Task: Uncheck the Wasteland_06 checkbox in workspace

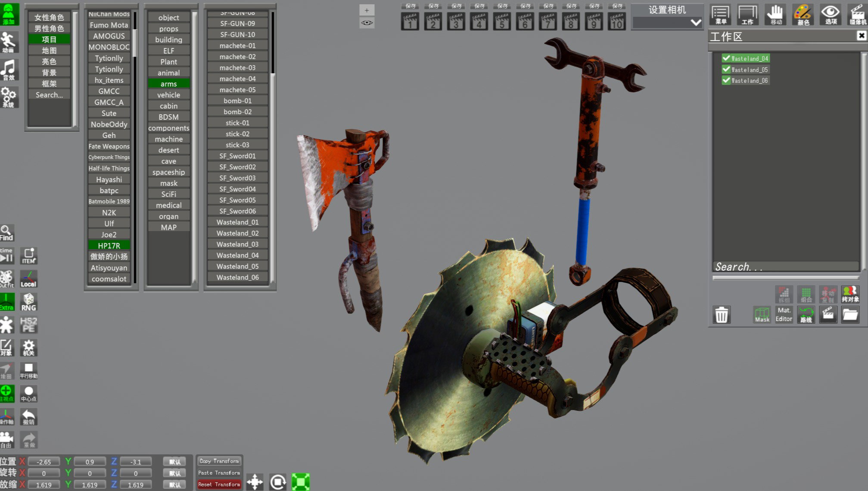Action: click(726, 80)
